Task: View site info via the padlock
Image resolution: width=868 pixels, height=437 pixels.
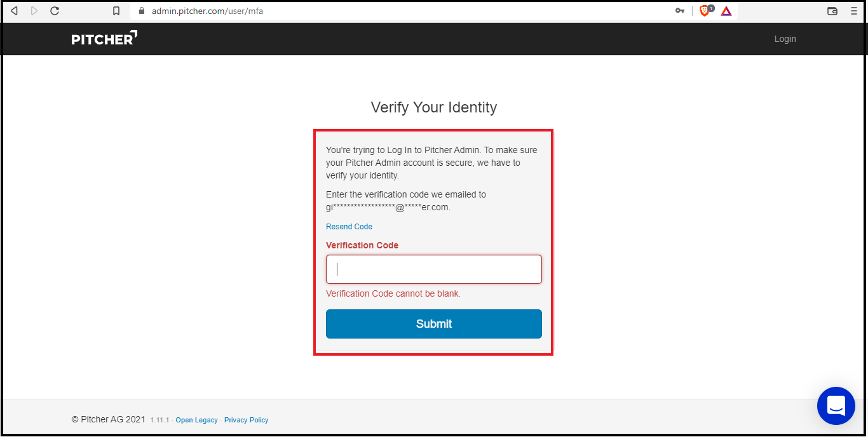Action: pos(141,11)
